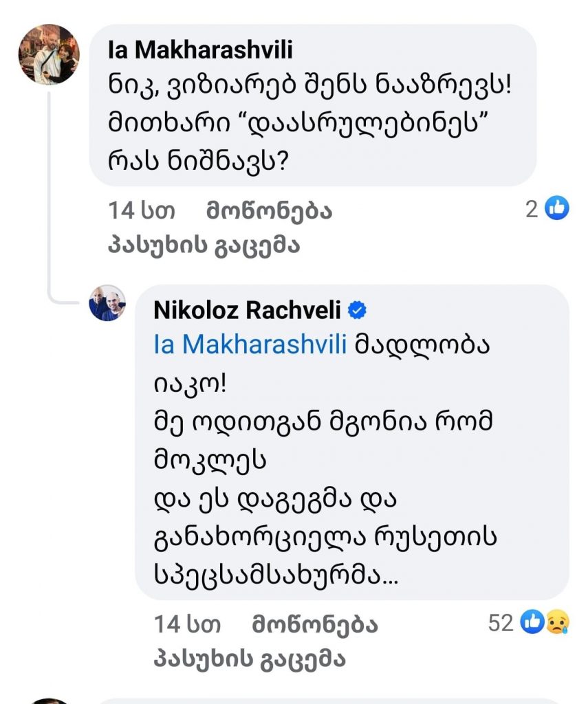Visit the Nikoloz Rachveli profile name
Screen dimensions: 588x704
click(248, 310)
